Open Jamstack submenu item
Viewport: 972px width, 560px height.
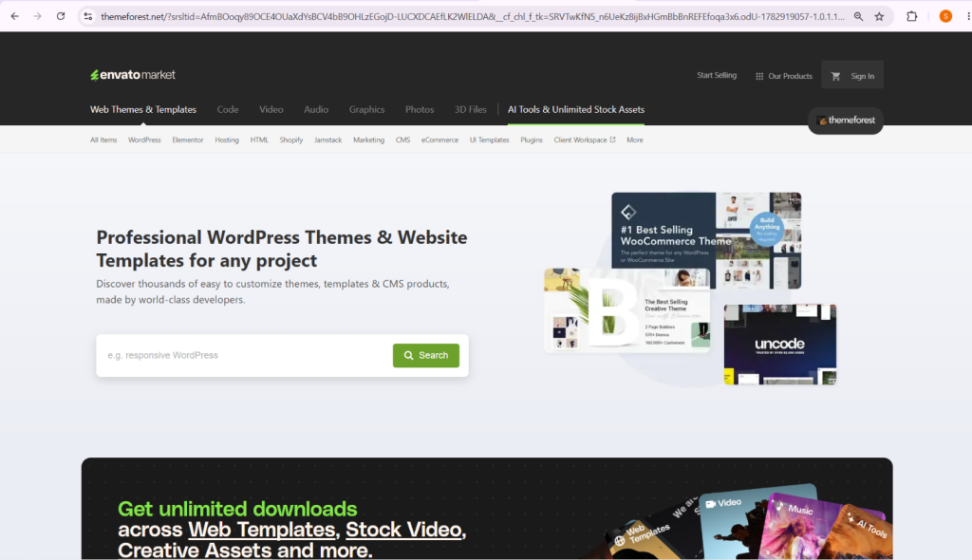327,140
